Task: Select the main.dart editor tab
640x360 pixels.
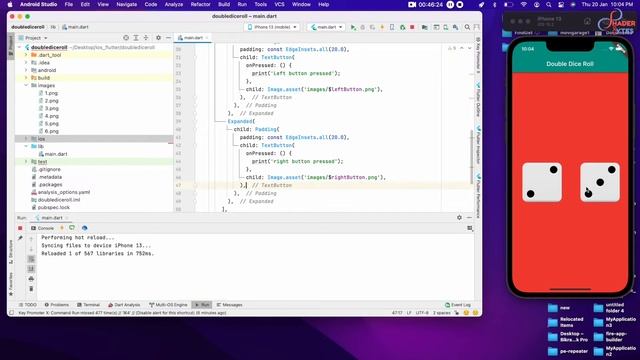Action: point(193,38)
